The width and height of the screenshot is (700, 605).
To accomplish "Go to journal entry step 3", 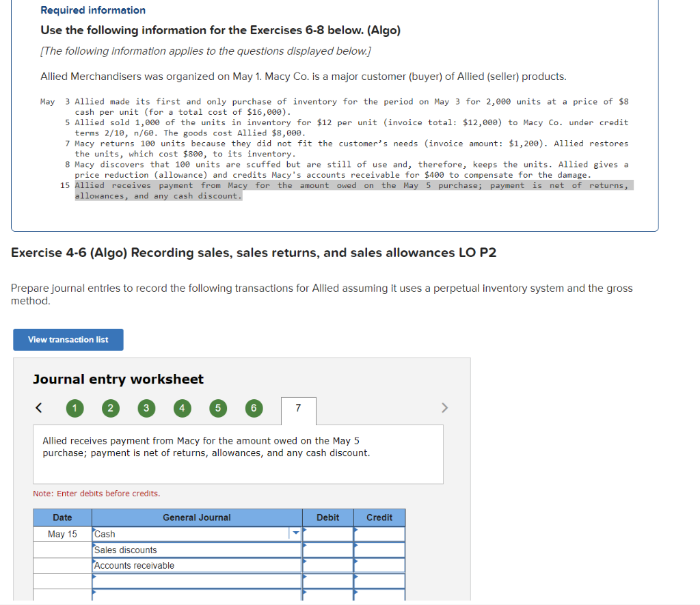I will pos(146,408).
